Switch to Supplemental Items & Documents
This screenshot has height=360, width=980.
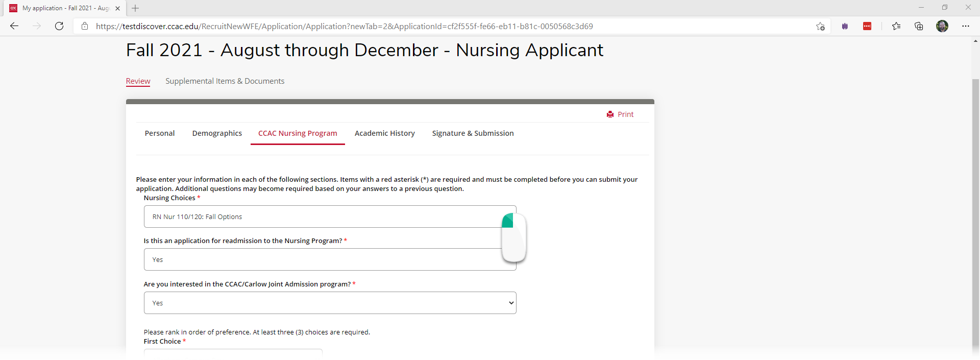point(225,81)
